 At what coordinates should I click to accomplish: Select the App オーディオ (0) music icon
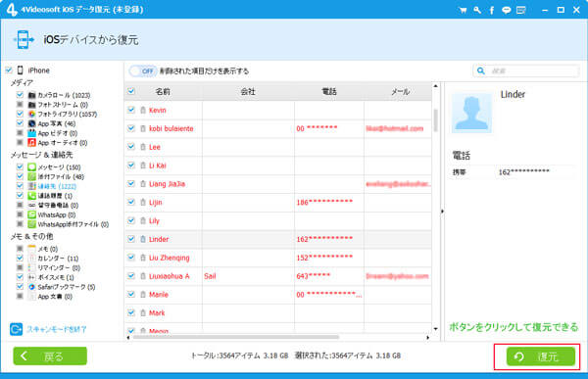pyautogui.click(x=32, y=142)
